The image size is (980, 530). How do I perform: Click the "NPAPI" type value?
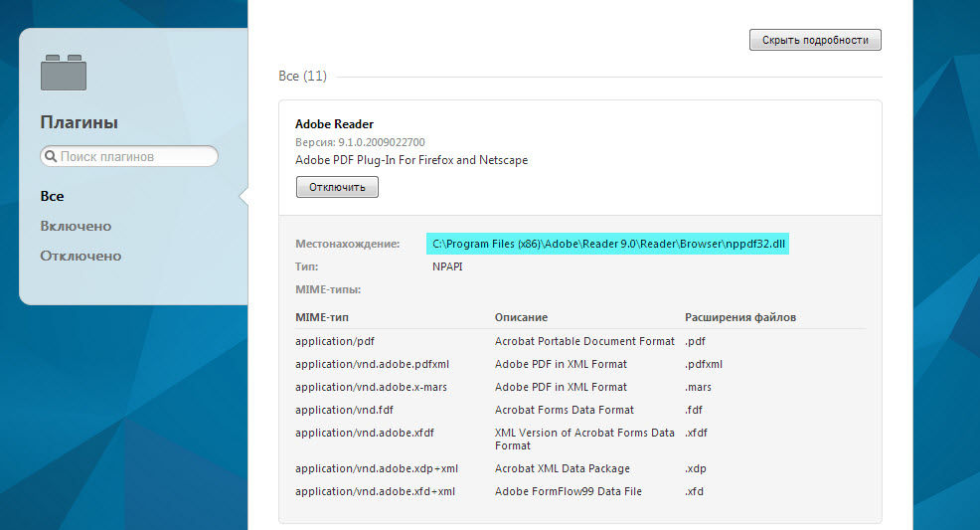[447, 266]
